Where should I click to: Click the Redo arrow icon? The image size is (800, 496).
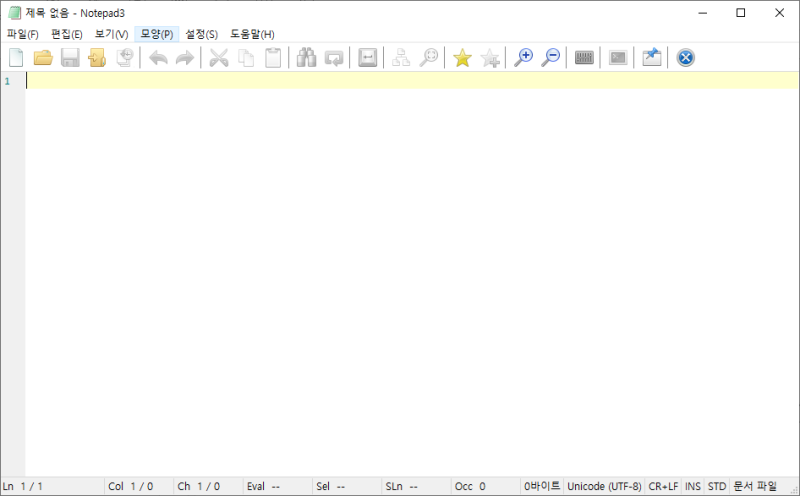(185, 58)
